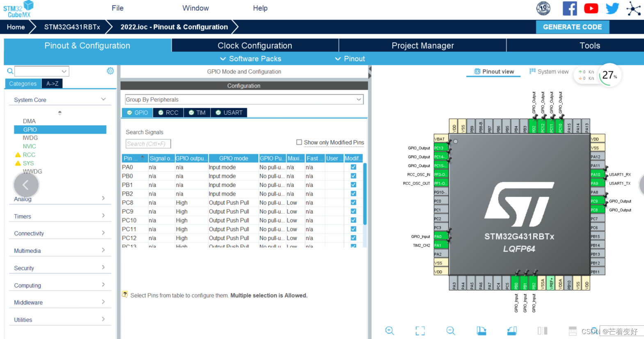Click the SYS warning triangle icon
Screen dimensions: 644x339
click(18, 163)
